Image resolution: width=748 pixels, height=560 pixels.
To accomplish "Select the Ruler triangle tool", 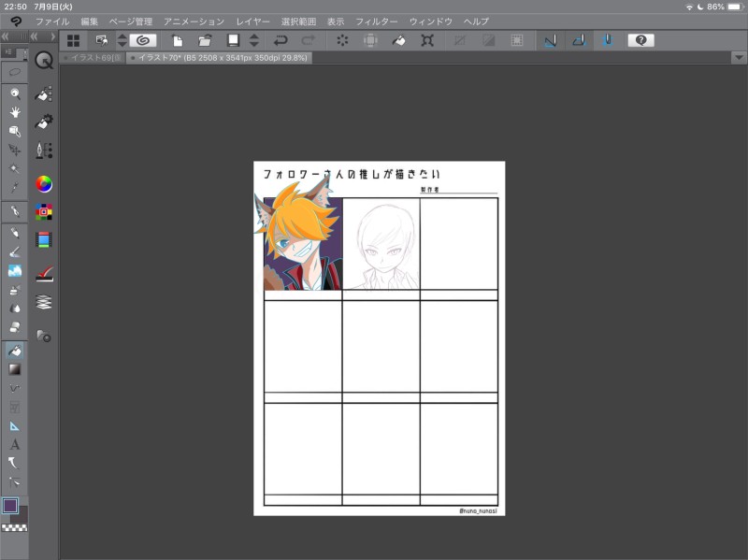I will pyautogui.click(x=15, y=426).
